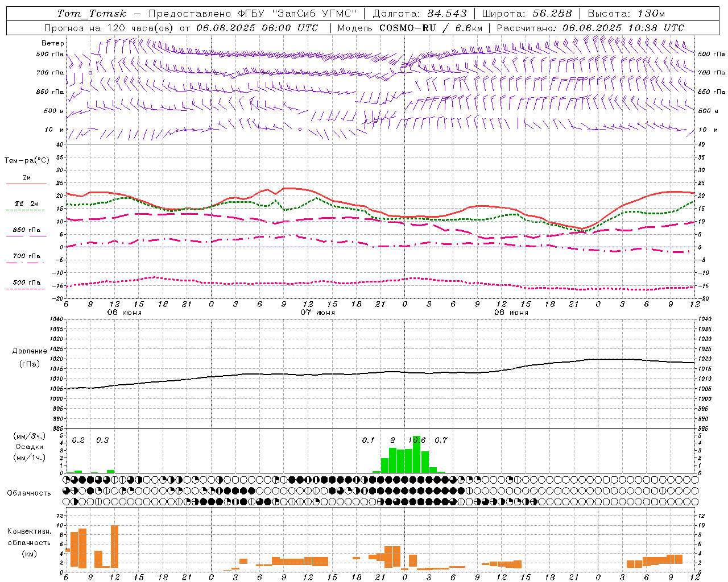This screenshot has width=728, height=582.
Task: Click the pink dotted legend line under 500 гПа in temperature legend
Action: (x=25, y=289)
